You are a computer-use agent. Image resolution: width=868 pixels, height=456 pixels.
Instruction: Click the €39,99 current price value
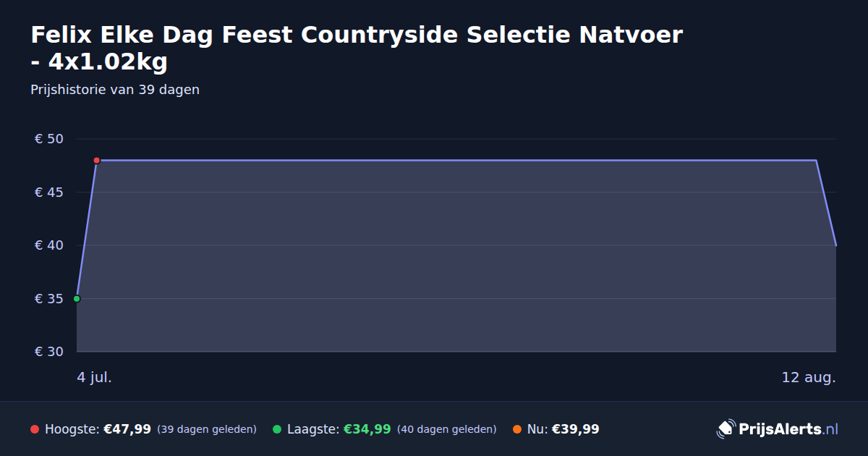tap(576, 429)
